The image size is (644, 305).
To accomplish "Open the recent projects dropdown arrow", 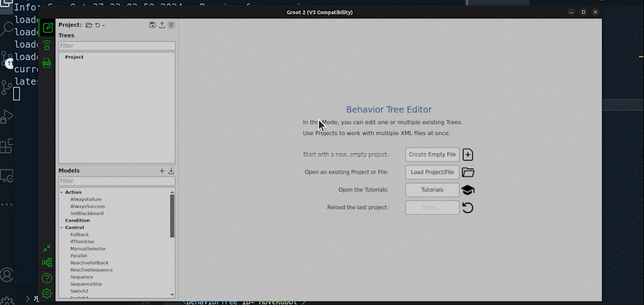I will (x=103, y=26).
